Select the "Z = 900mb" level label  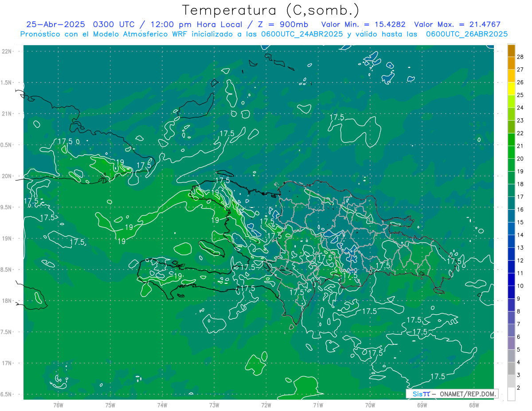284,24
